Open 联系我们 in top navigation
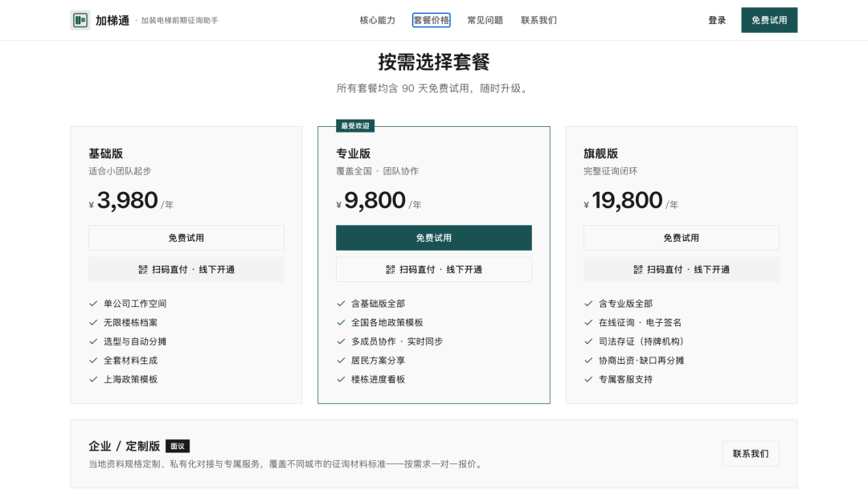The width and height of the screenshot is (868, 494). pos(538,20)
